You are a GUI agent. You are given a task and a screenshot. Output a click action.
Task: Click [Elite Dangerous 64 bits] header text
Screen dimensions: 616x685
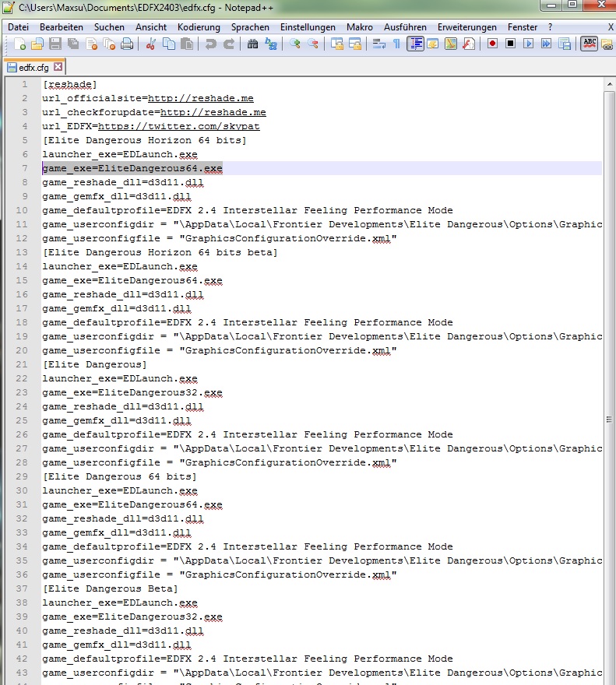tap(120, 476)
